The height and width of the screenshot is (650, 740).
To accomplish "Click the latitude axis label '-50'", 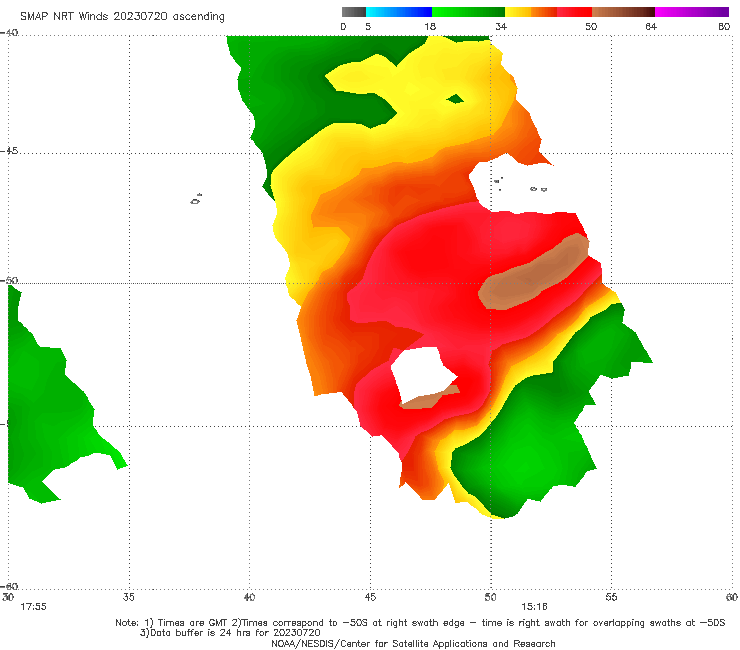I will [9, 281].
